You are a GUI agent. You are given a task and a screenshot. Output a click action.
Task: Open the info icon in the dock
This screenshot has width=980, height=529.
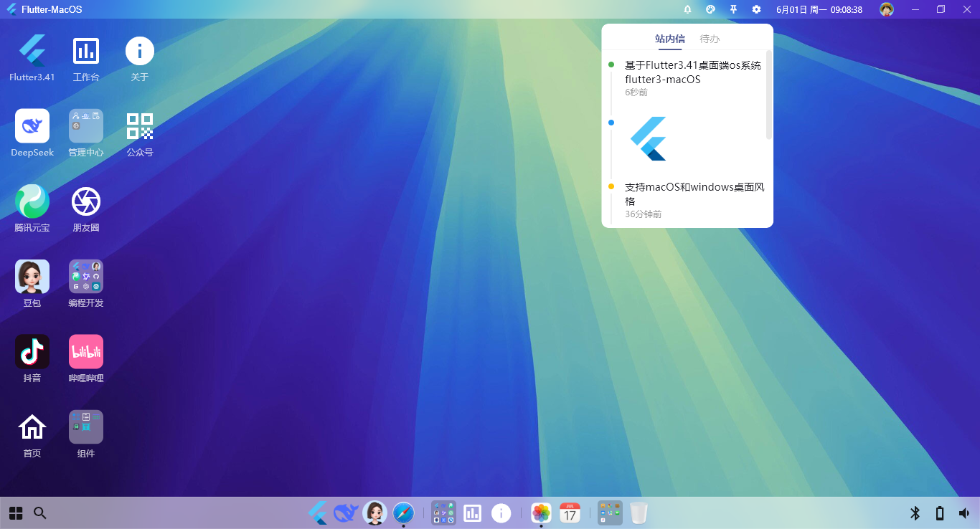pyautogui.click(x=501, y=513)
